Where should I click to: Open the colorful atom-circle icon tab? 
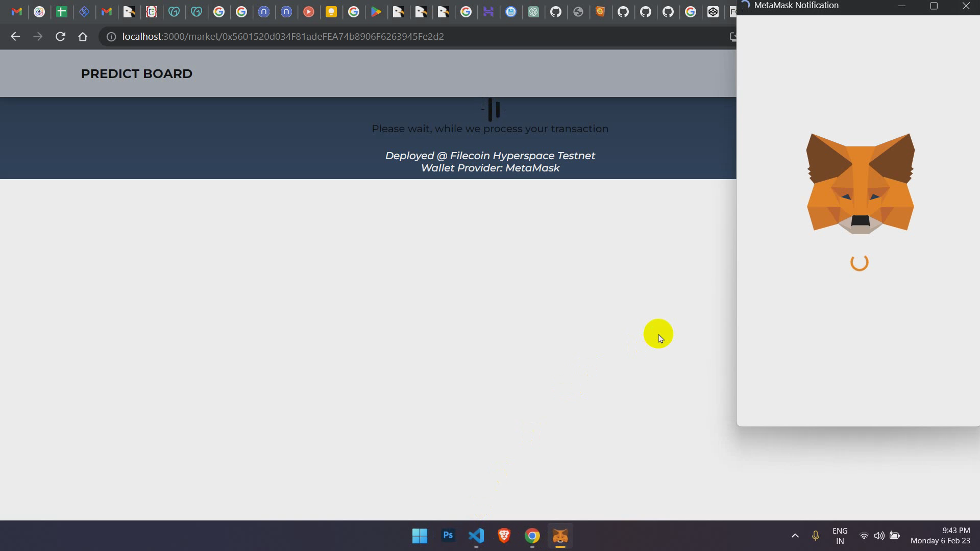click(39, 12)
